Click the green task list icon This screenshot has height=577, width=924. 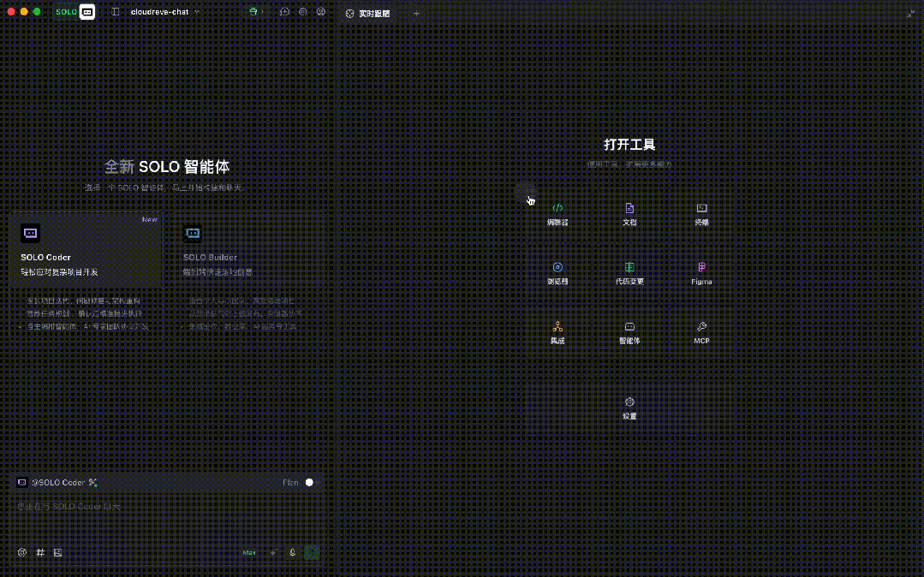click(x=253, y=12)
